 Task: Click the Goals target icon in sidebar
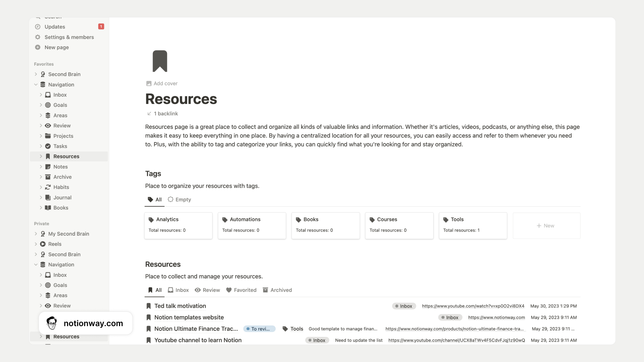(x=47, y=105)
